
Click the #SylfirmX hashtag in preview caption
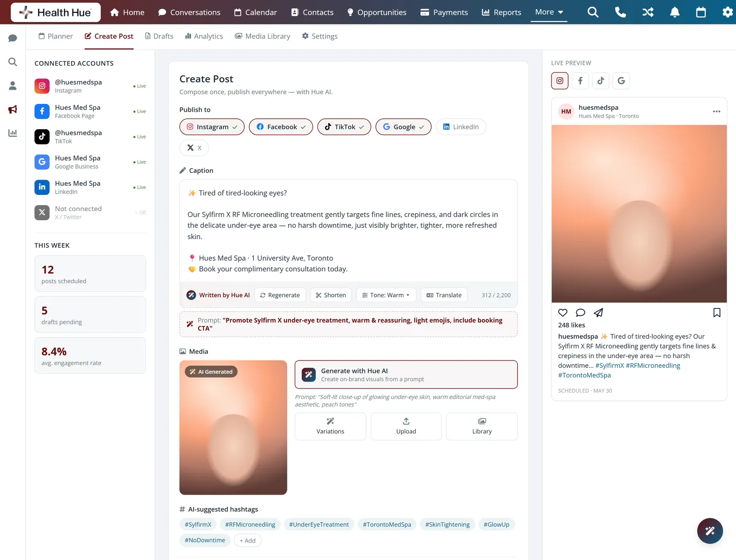point(609,366)
